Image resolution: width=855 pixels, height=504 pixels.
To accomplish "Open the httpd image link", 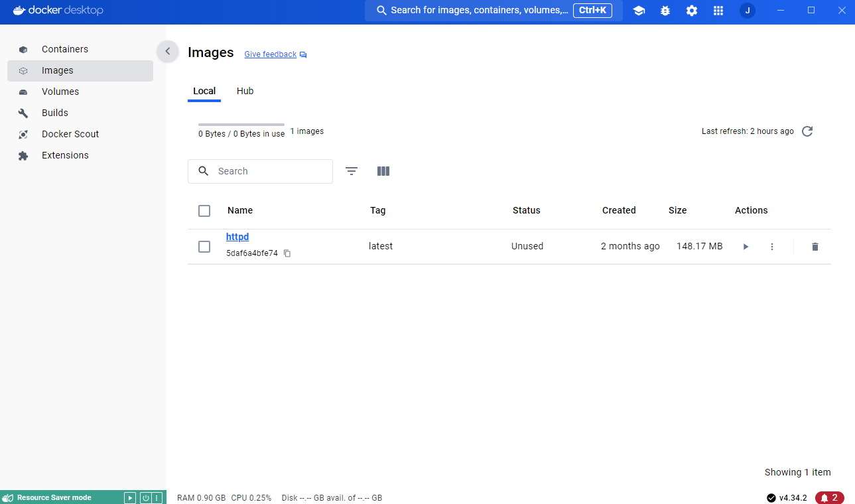I will [237, 237].
